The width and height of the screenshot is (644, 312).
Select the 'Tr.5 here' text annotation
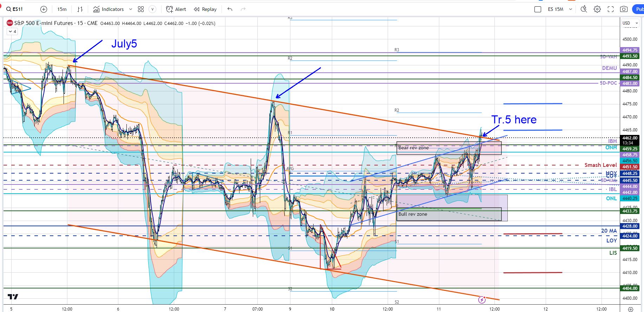[x=514, y=119]
